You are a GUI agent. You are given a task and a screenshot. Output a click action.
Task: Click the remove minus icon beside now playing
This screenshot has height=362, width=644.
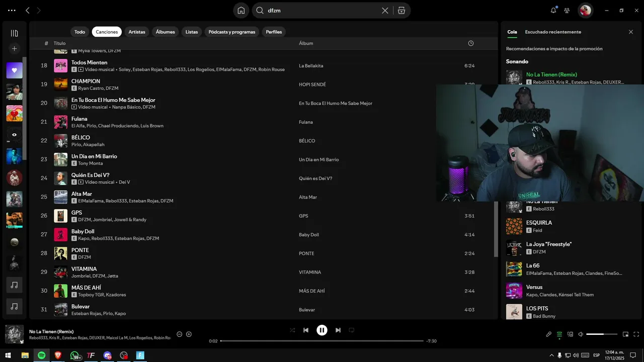click(179, 334)
